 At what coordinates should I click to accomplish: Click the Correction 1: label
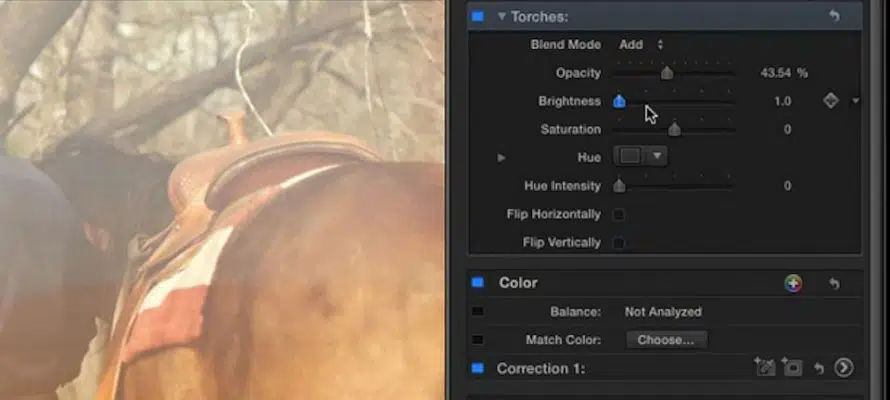point(541,368)
